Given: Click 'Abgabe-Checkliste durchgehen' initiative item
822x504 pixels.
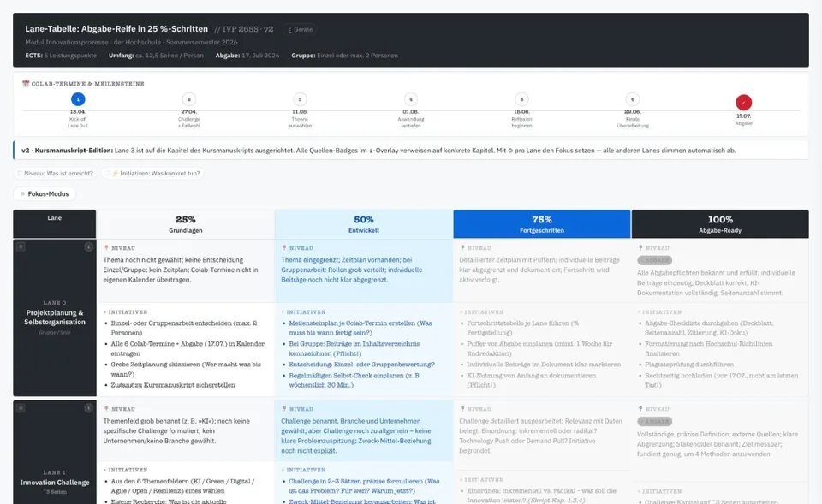Looking at the screenshot, I should pos(709,328).
